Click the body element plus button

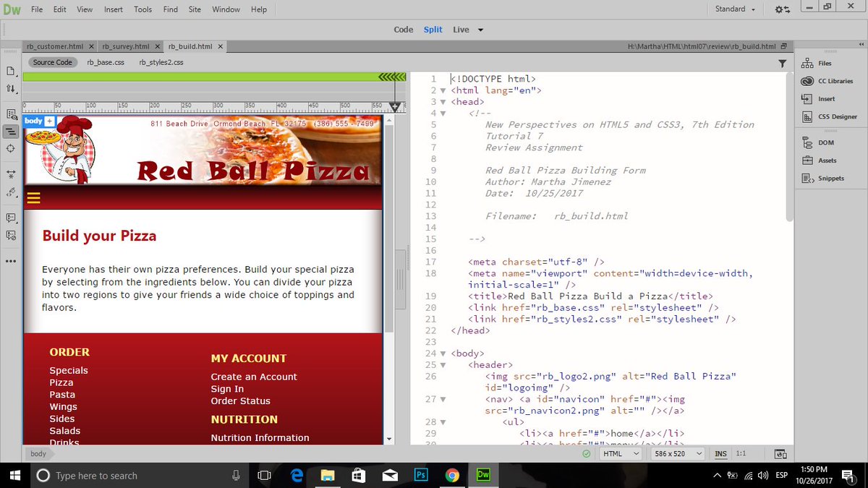(x=49, y=121)
